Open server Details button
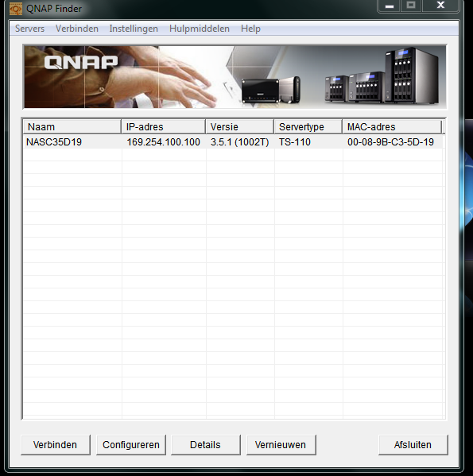Image resolution: width=473 pixels, height=476 pixels. (206, 445)
